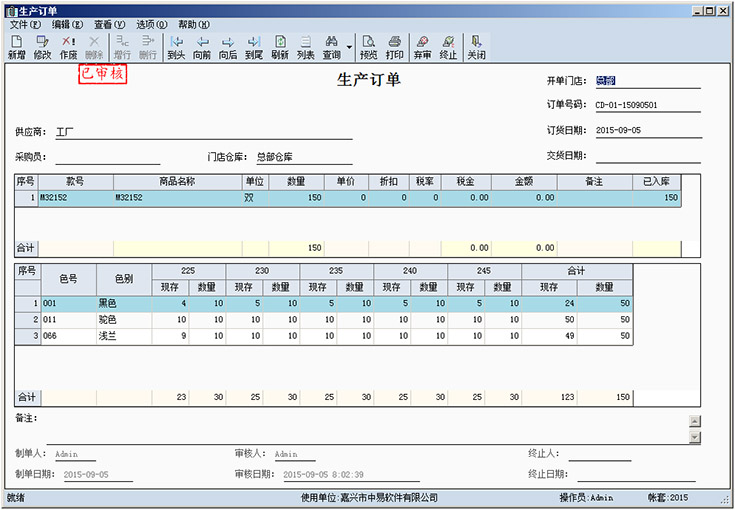Click the 审核人 field showing Admin
Screen dimensions: 735x510
point(294,454)
